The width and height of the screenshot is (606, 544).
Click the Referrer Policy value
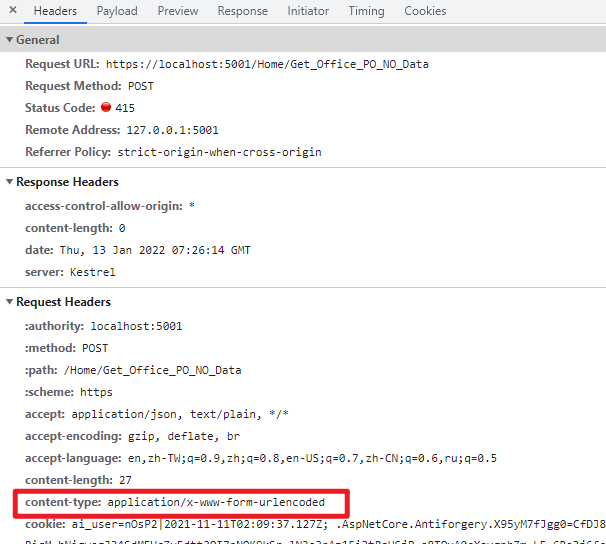click(219, 152)
